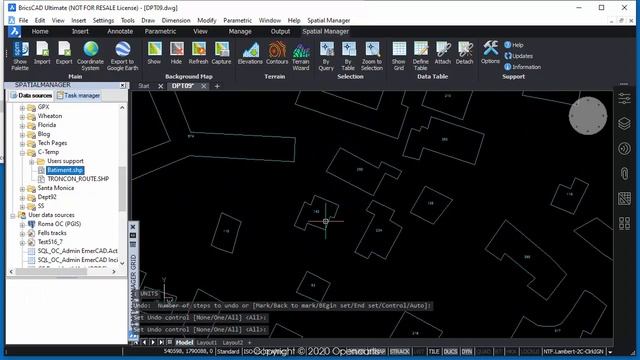Screen dimensions: 640x360
Task: Expand the Florida folder node
Action: (x=22, y=126)
